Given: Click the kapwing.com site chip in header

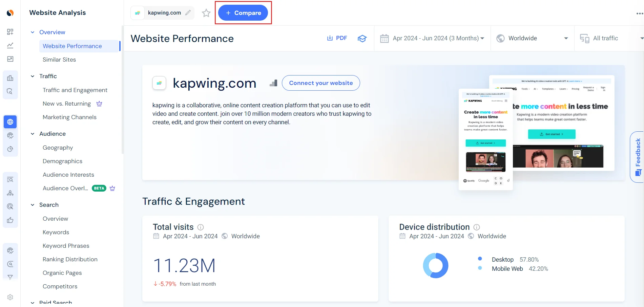Looking at the screenshot, I should tap(163, 13).
